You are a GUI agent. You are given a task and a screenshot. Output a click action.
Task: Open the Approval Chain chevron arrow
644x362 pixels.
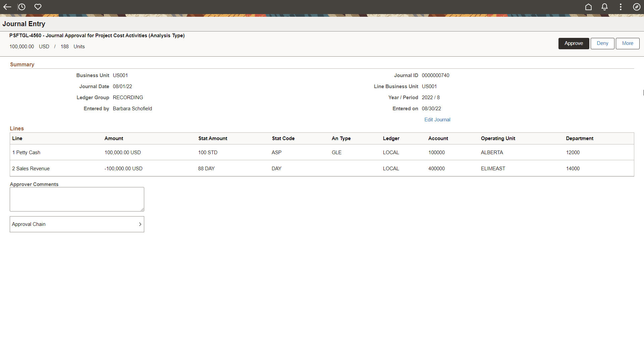[140, 224]
